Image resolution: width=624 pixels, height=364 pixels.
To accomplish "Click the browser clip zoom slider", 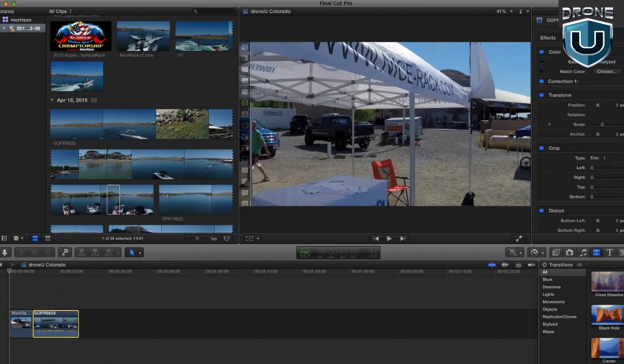I will pos(196,239).
